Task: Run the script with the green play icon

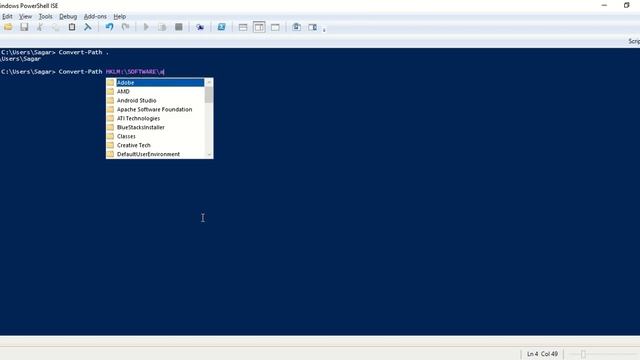Action: tap(146, 27)
